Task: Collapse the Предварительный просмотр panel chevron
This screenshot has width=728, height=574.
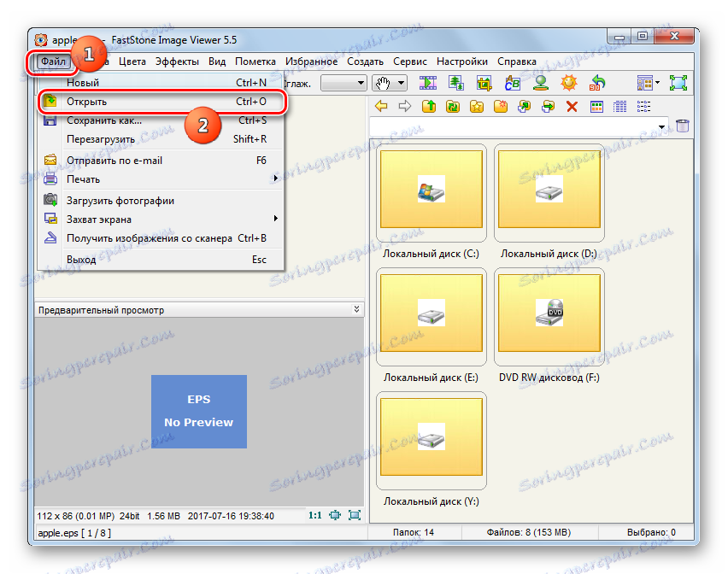Action: click(x=356, y=309)
